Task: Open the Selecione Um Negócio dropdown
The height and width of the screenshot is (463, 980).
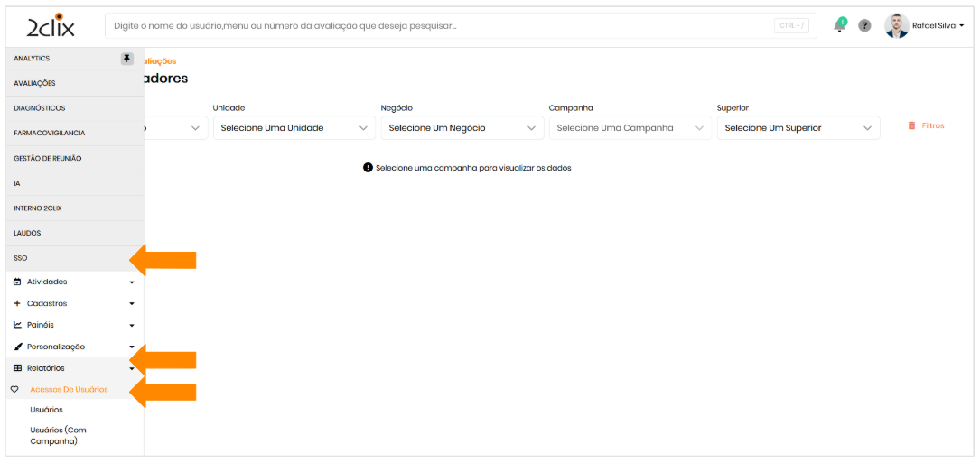Action: tap(462, 128)
